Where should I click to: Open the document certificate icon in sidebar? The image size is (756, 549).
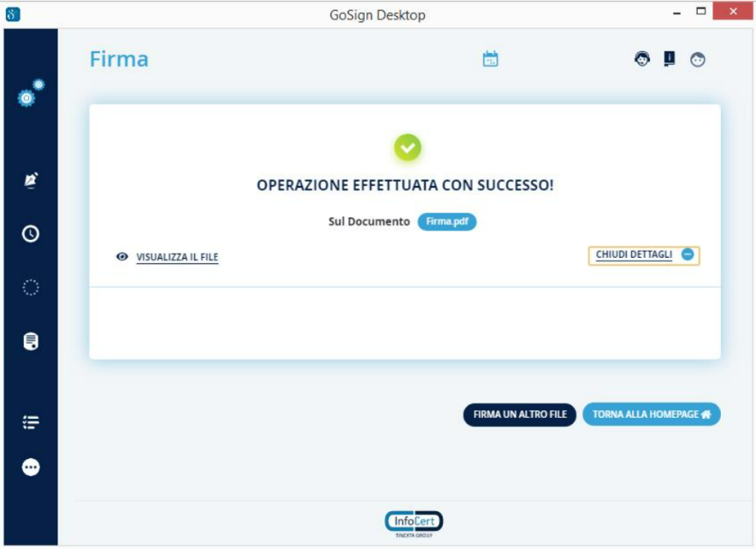coord(31,342)
